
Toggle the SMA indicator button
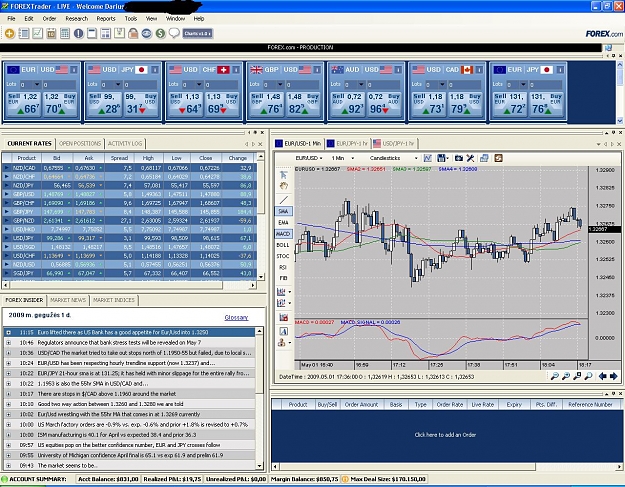click(283, 211)
